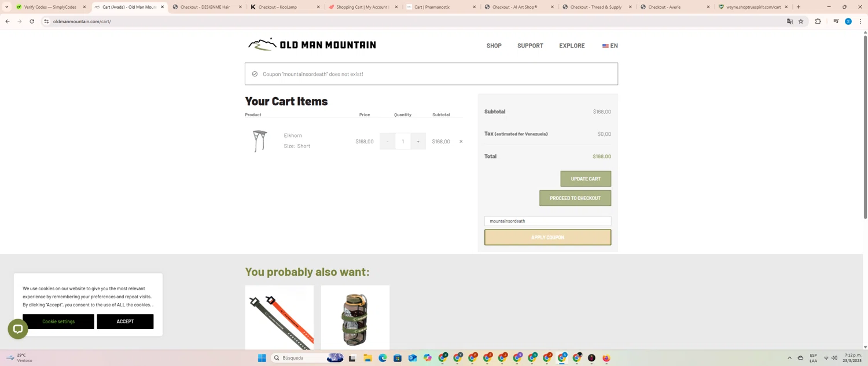Click the address bar URL
The image size is (868, 366).
[82, 21]
